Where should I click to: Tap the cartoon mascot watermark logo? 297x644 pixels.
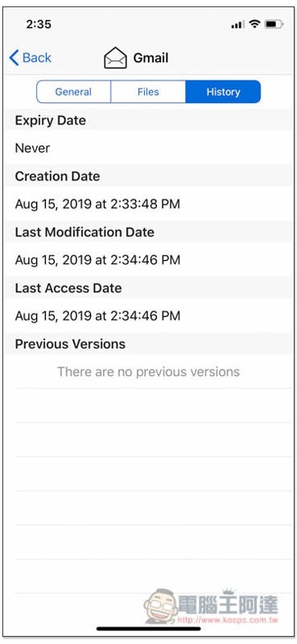tap(162, 606)
